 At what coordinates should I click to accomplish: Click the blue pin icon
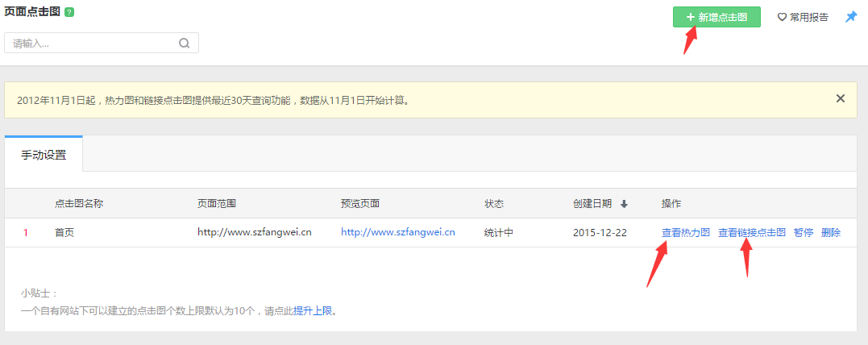[x=851, y=17]
